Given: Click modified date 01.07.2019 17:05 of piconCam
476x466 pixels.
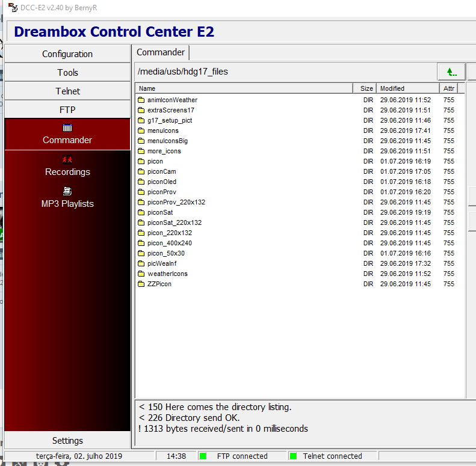Looking at the screenshot, I should (405, 171).
